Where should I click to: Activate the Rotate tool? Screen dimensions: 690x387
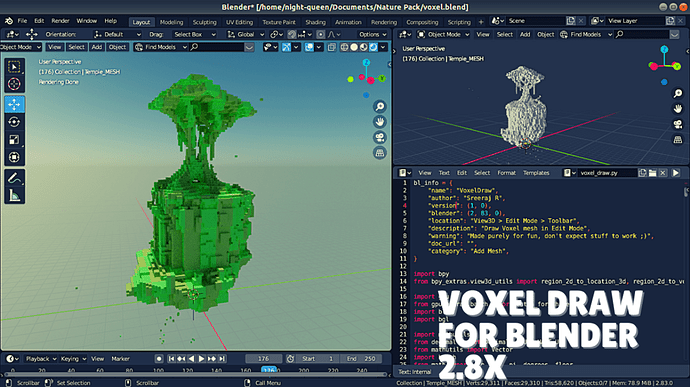click(14, 122)
